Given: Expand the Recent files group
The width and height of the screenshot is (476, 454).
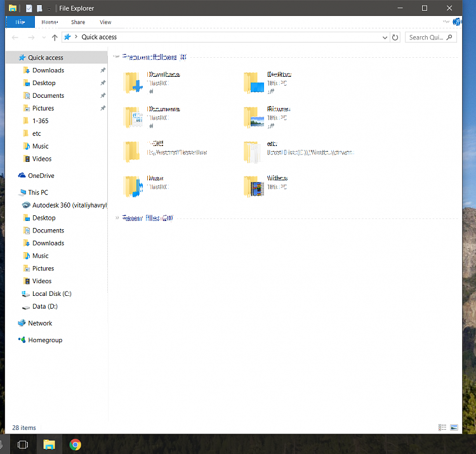Looking at the screenshot, I should click(x=117, y=218).
